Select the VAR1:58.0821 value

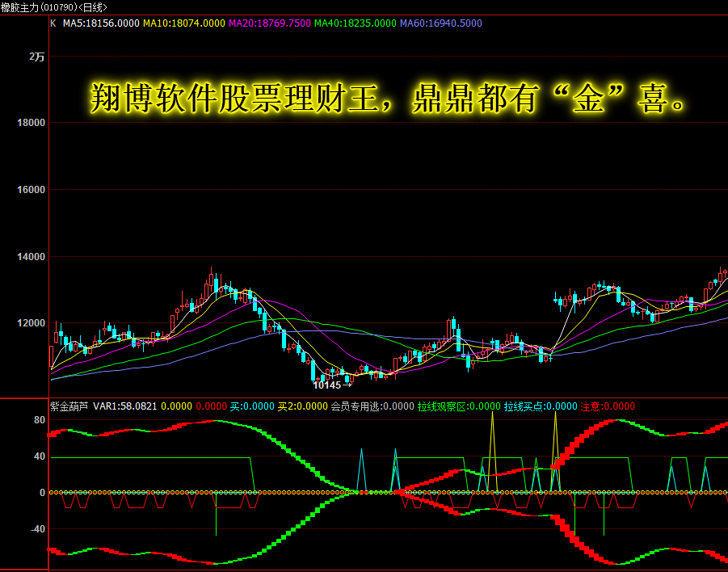pos(125,406)
